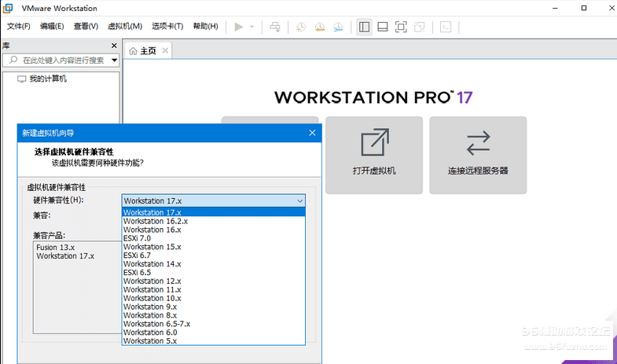Collapse the hardware compatibility combo box
617x364 pixels.
(x=299, y=200)
